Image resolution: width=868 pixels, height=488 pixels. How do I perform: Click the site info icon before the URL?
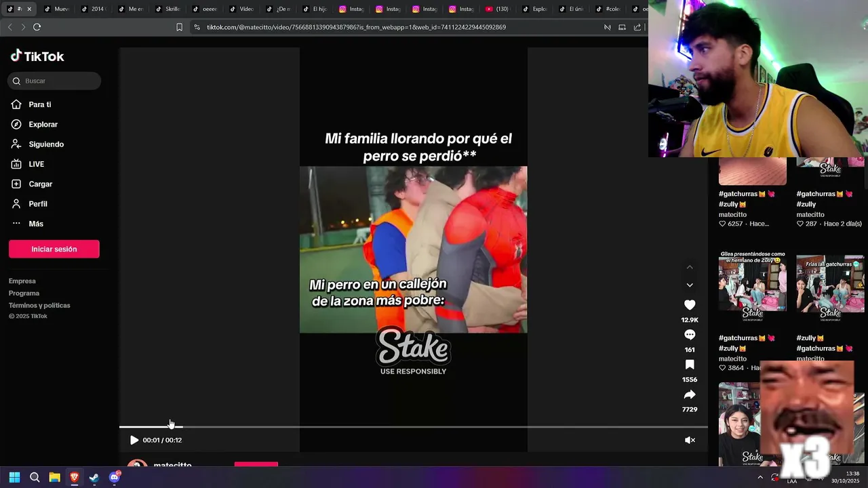click(x=197, y=27)
